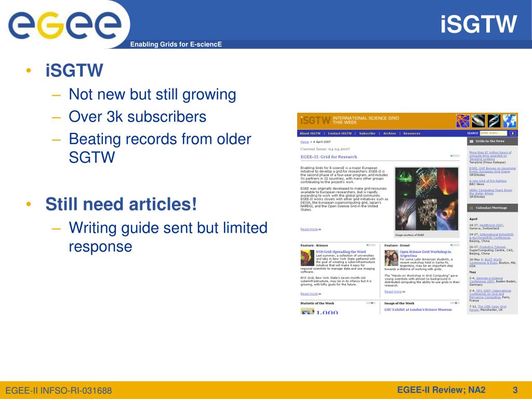Open the EGEE-II: Grid for Research headline
Viewport: 532px width, 399px height.
[329, 157]
